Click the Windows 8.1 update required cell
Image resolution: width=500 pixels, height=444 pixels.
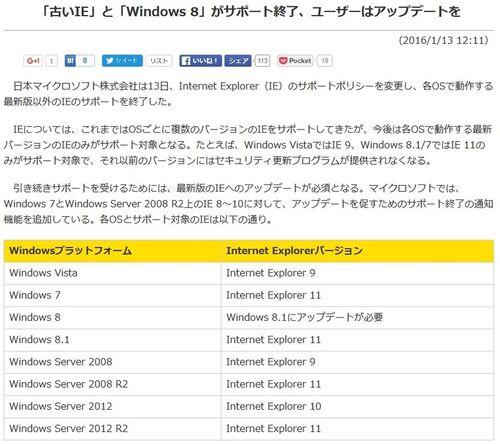pos(357,318)
